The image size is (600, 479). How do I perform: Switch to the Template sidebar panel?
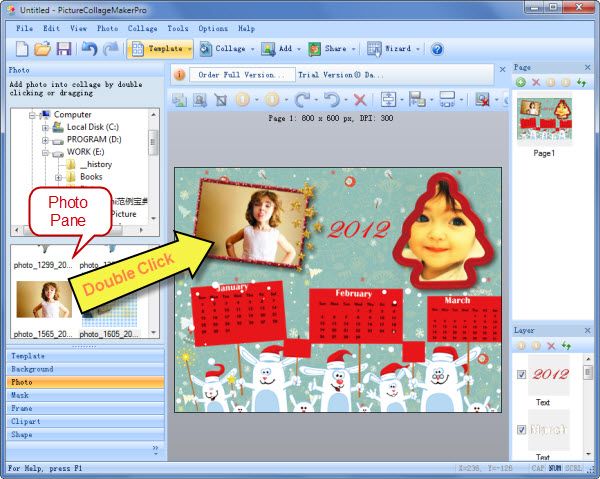(85, 356)
